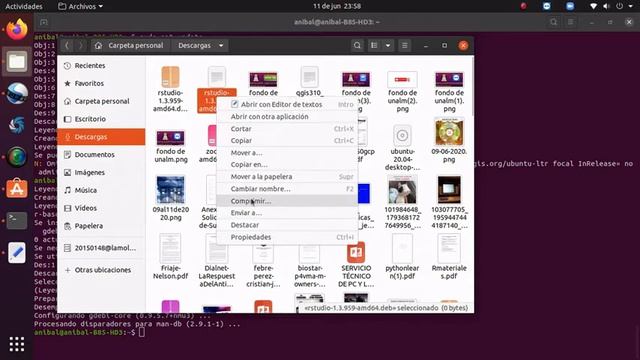
Task: Select Carpeta personal in the sidebar
Action: click(x=101, y=101)
